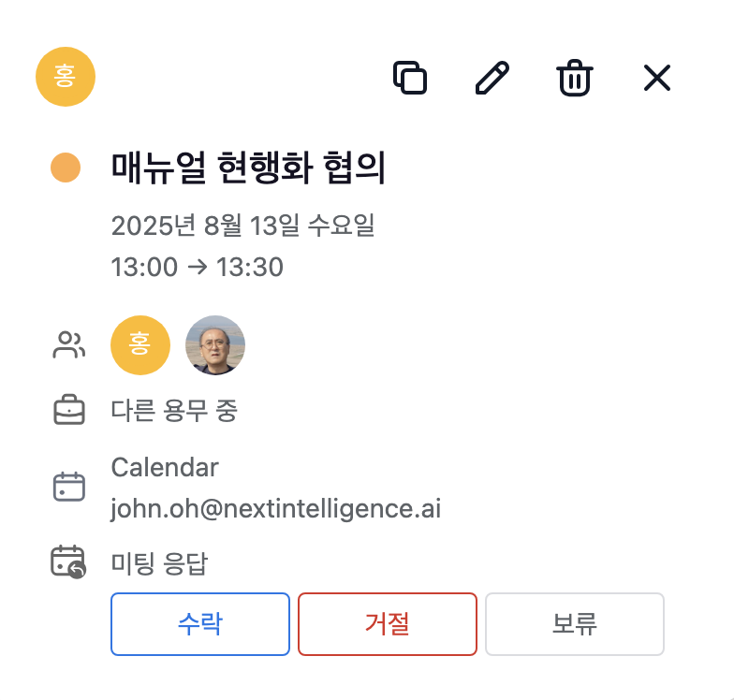Open the attendee profile photo
This screenshot has height=700, width=734.
pos(215,345)
